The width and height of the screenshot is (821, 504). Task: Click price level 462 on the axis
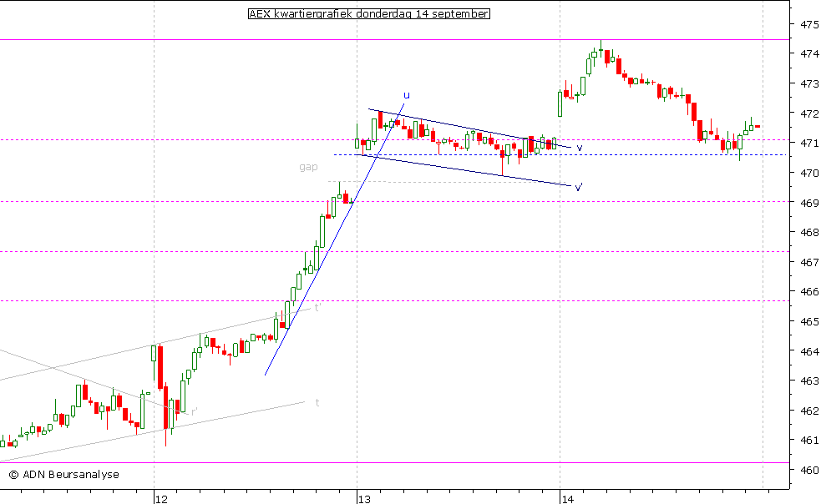click(809, 411)
